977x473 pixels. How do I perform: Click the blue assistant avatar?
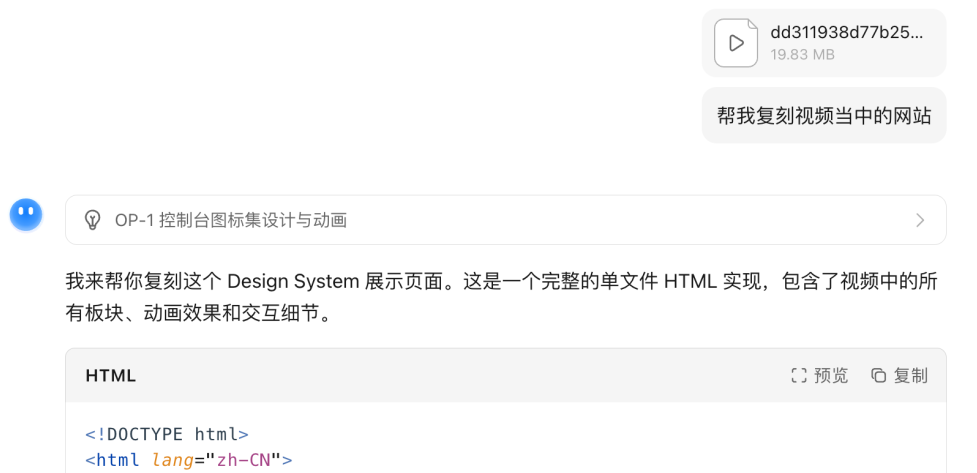pyautogui.click(x=26, y=214)
